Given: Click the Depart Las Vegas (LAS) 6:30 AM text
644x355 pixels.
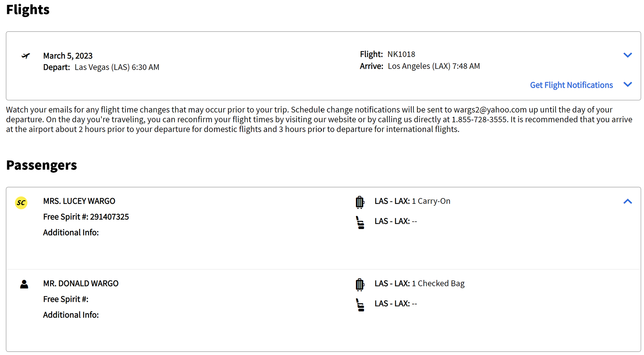Looking at the screenshot, I should 101,67.
